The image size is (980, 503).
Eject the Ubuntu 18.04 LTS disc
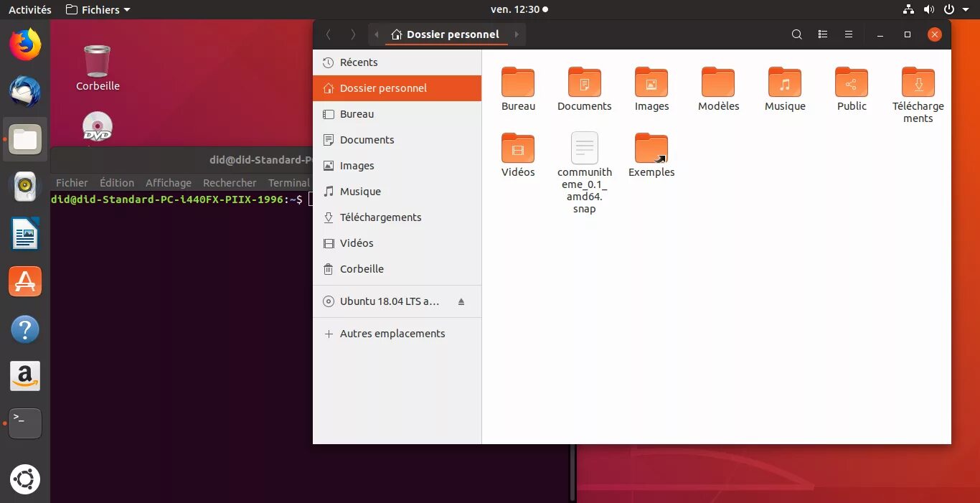(x=461, y=301)
